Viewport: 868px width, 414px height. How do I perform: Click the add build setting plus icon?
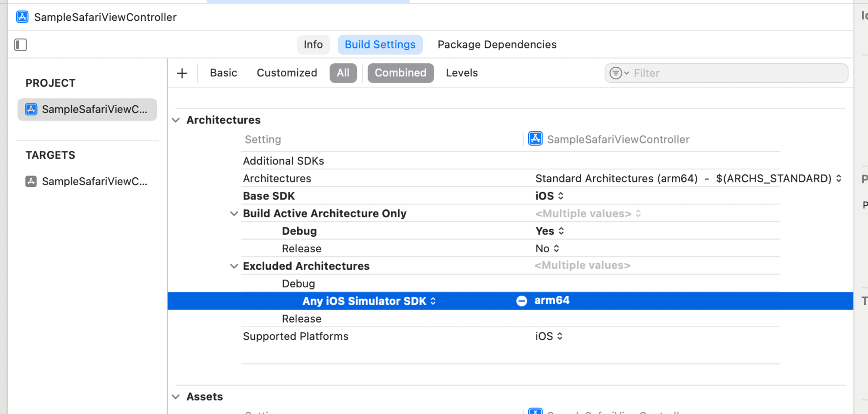(x=182, y=73)
